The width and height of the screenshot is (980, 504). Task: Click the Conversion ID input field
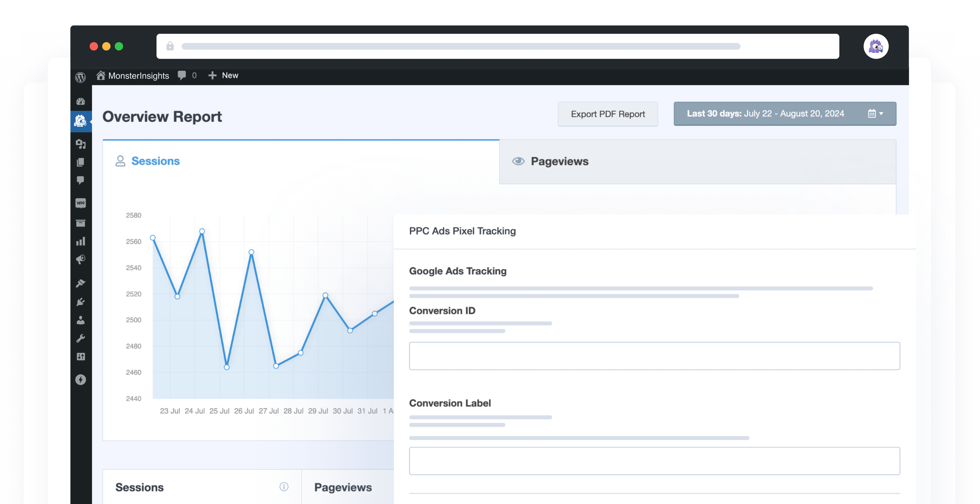tap(654, 356)
